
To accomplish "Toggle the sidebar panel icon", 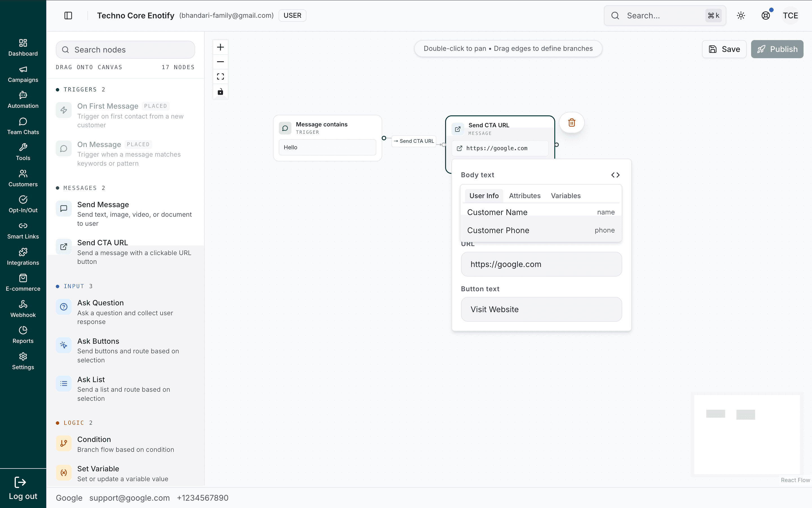I will (x=68, y=16).
